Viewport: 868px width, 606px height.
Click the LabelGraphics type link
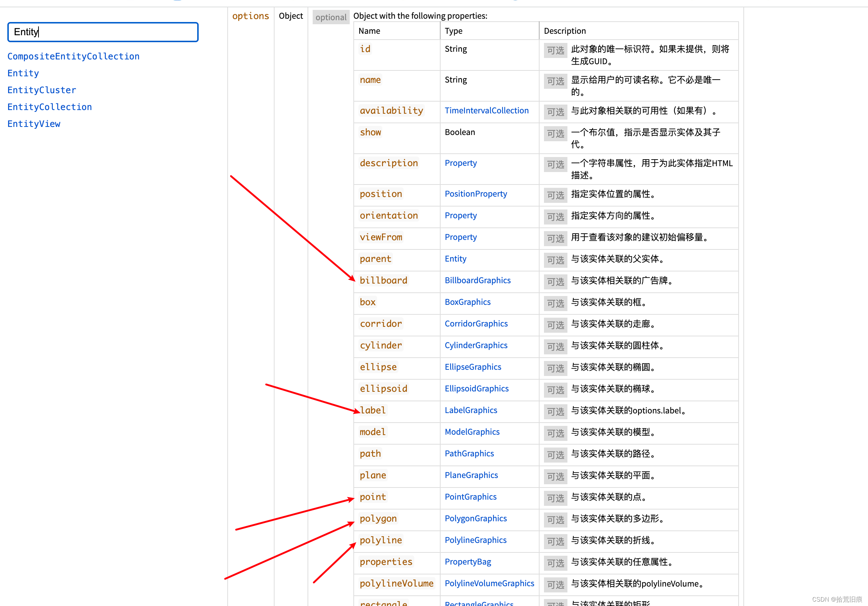[x=471, y=410]
